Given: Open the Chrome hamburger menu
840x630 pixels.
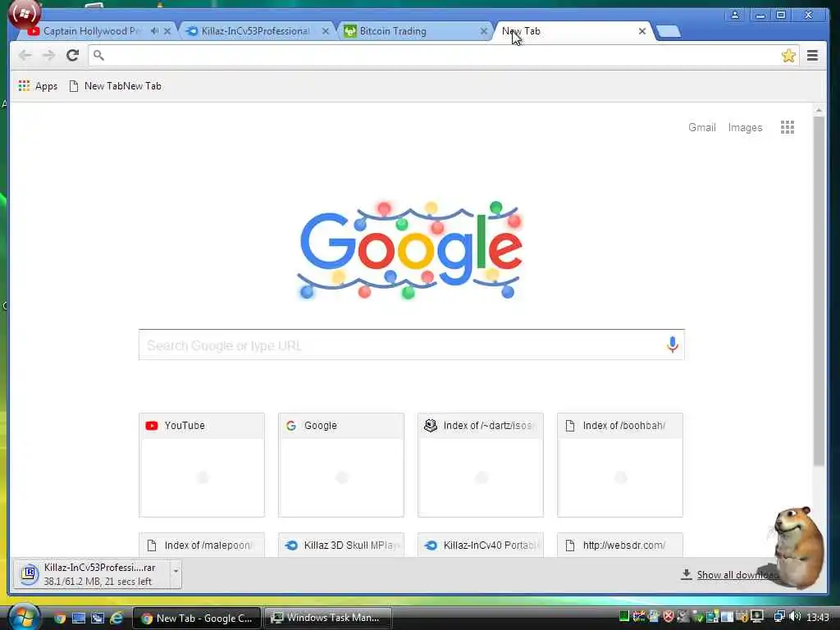Looking at the screenshot, I should click(x=812, y=55).
